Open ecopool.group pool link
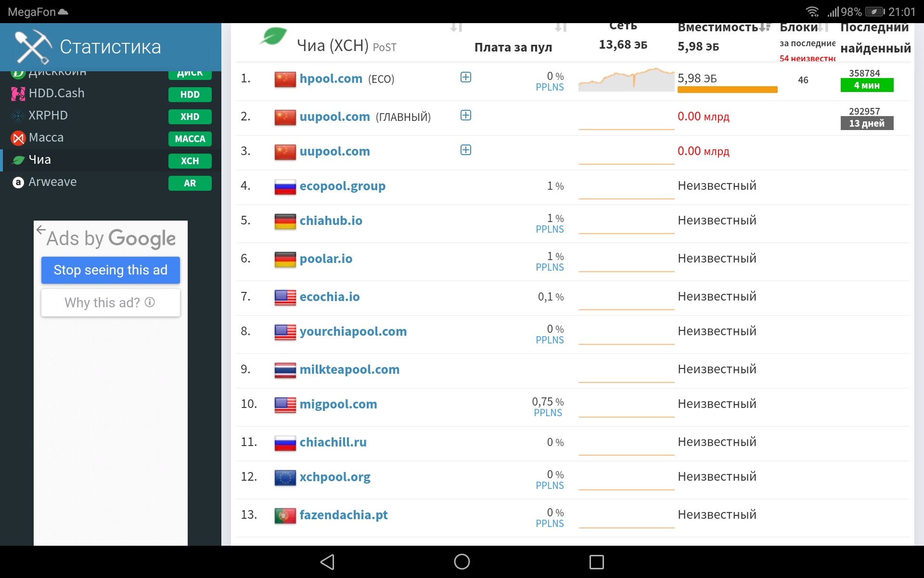 pyautogui.click(x=343, y=186)
